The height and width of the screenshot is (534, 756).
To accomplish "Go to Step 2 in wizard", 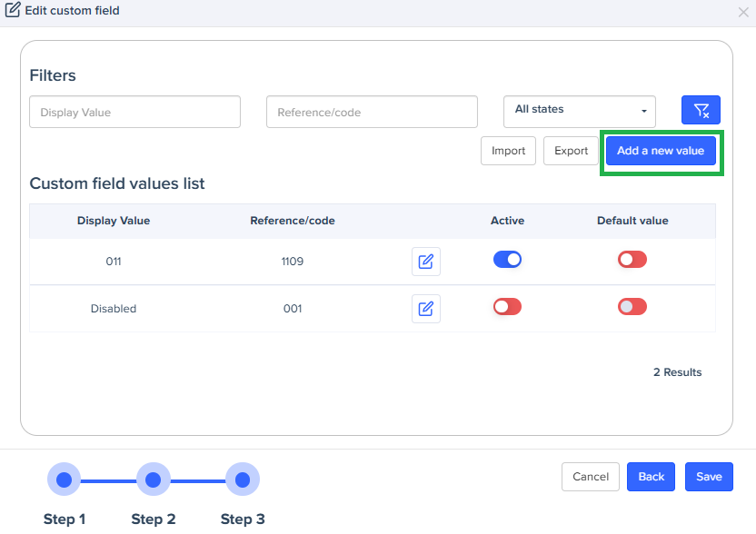I will coord(153,479).
